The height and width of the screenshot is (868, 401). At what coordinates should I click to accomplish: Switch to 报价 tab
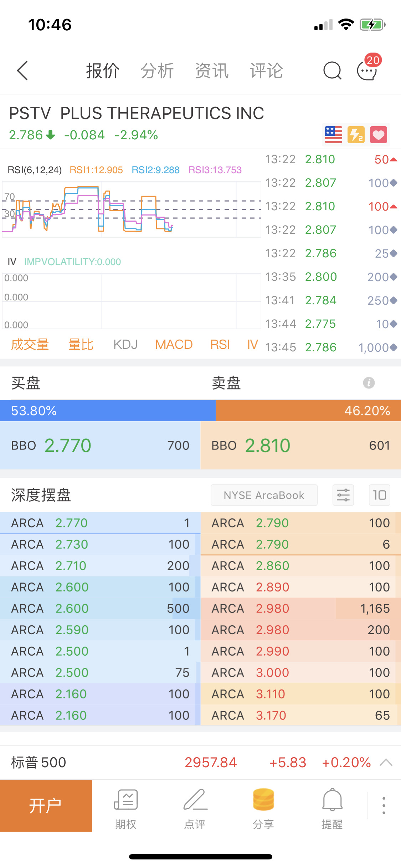click(103, 71)
